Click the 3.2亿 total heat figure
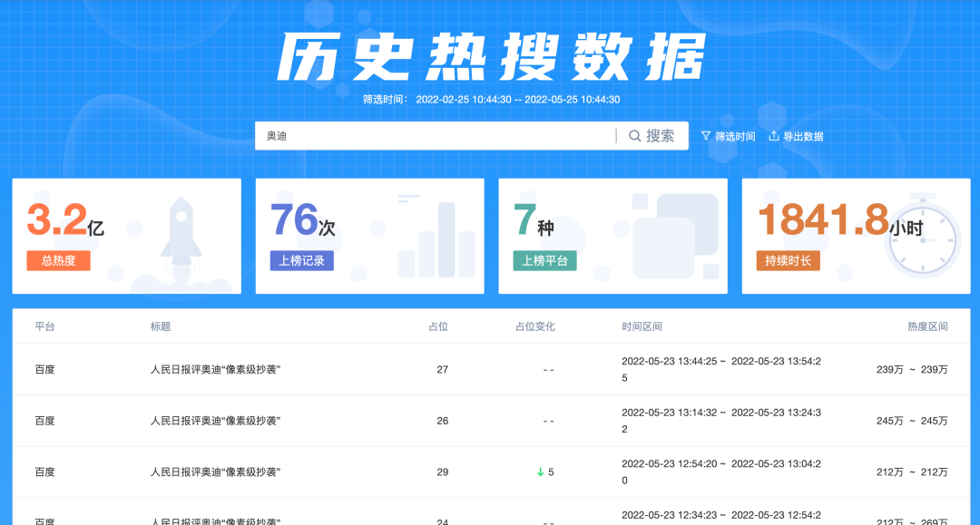 click(65, 219)
